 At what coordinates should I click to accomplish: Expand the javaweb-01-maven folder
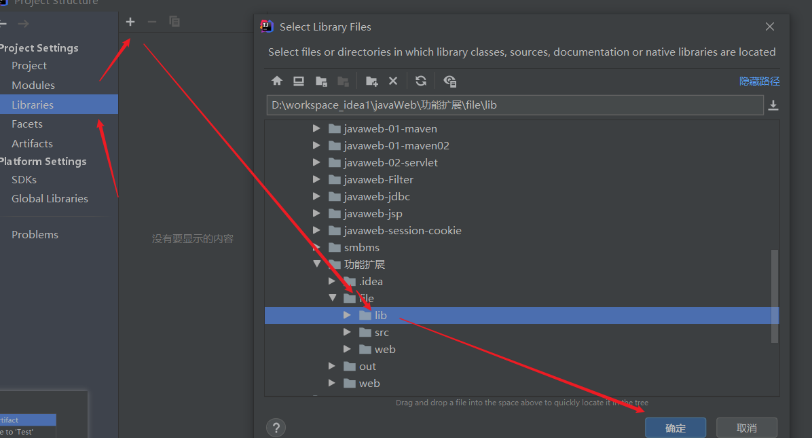click(x=316, y=128)
